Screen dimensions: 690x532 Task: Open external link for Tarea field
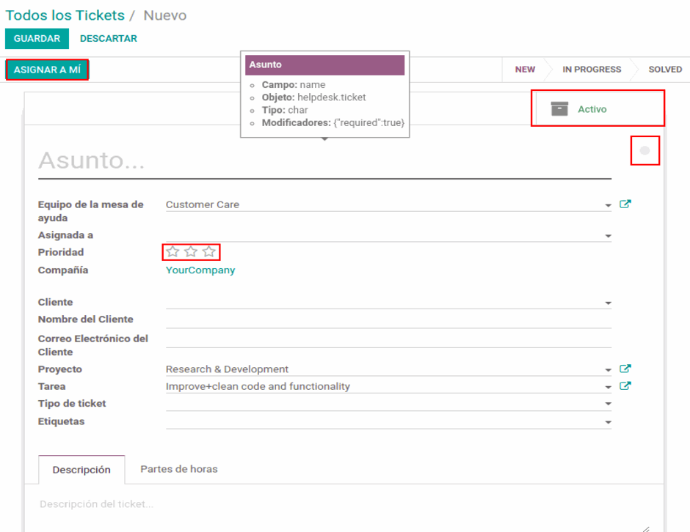click(625, 386)
